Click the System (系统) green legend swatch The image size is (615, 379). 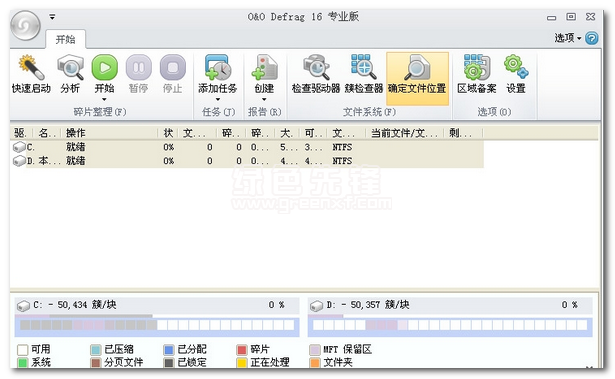click(x=23, y=363)
